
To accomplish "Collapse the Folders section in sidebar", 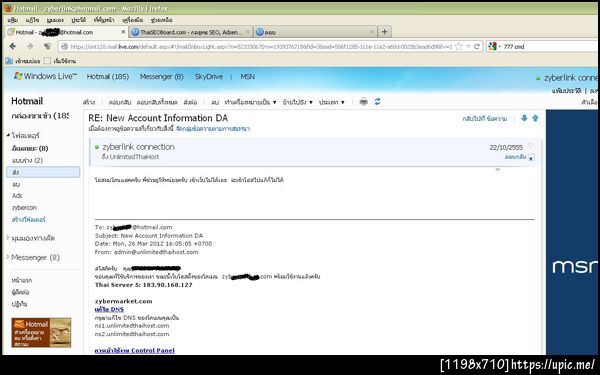I will point(9,135).
